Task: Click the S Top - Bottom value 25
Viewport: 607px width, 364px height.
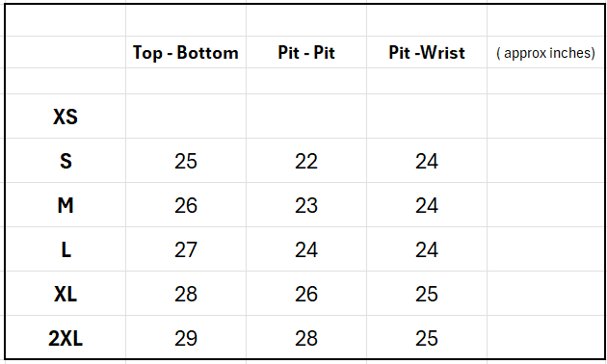Action: (186, 161)
